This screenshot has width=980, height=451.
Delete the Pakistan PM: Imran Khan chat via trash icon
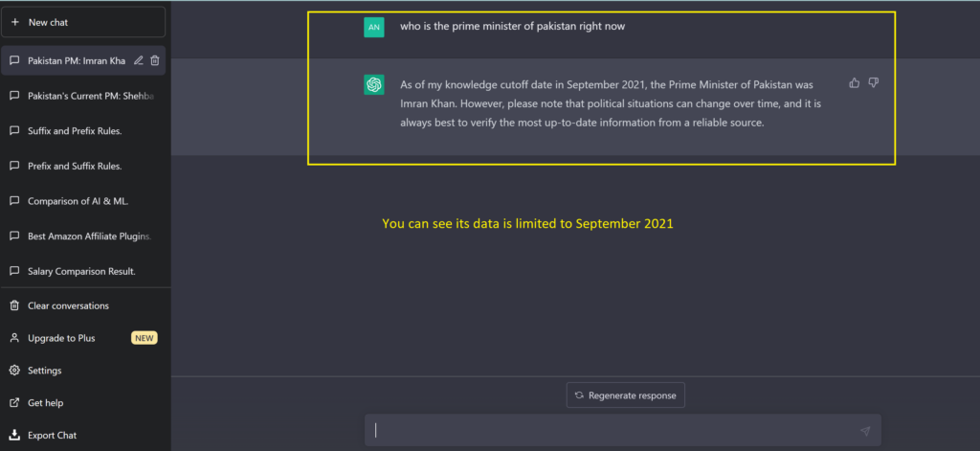(x=155, y=60)
